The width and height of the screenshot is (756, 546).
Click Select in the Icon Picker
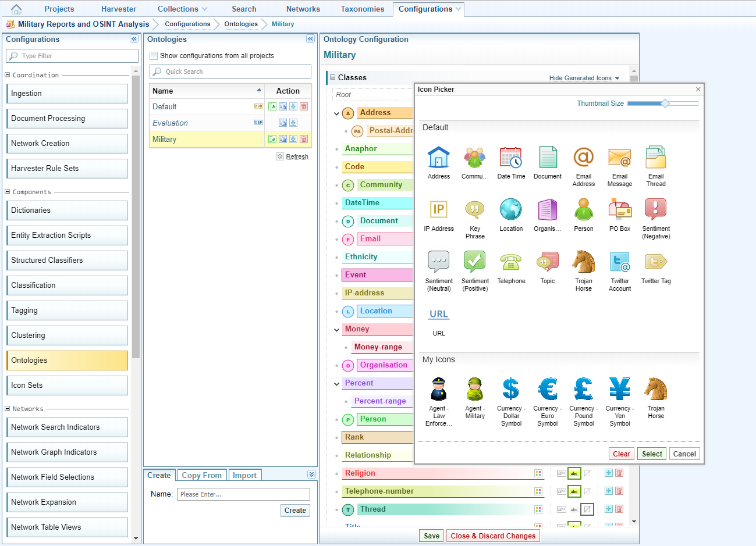point(652,454)
